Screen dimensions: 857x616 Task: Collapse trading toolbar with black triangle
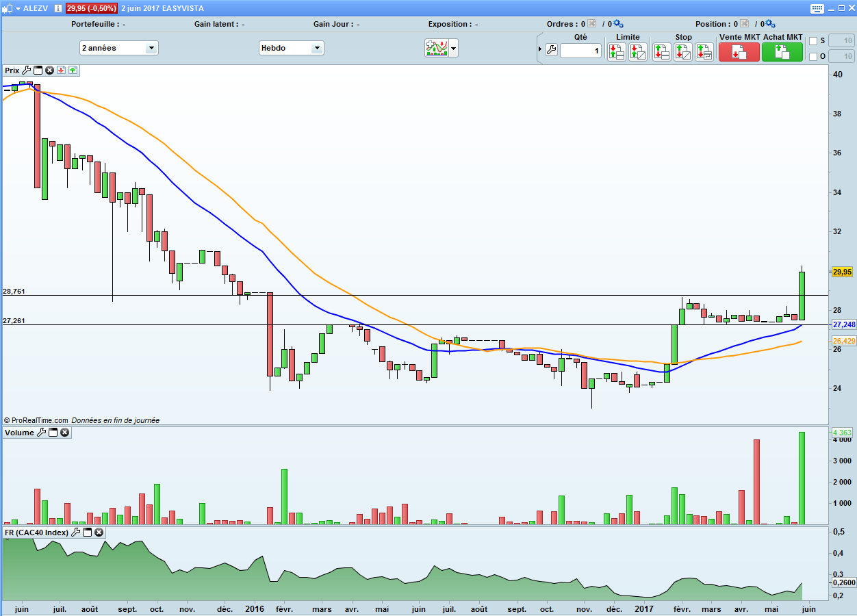point(540,50)
